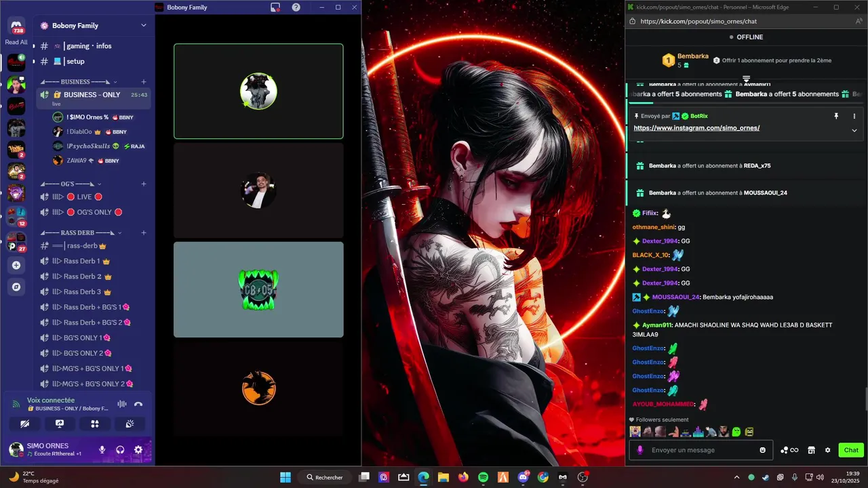
Task: Open pinned message three-dot menu
Action: coord(854,117)
